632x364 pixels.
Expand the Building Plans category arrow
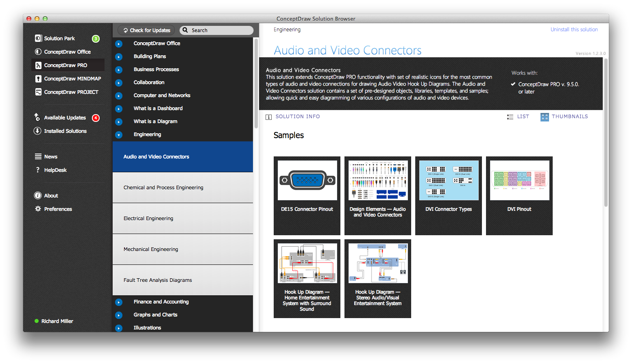119,57
